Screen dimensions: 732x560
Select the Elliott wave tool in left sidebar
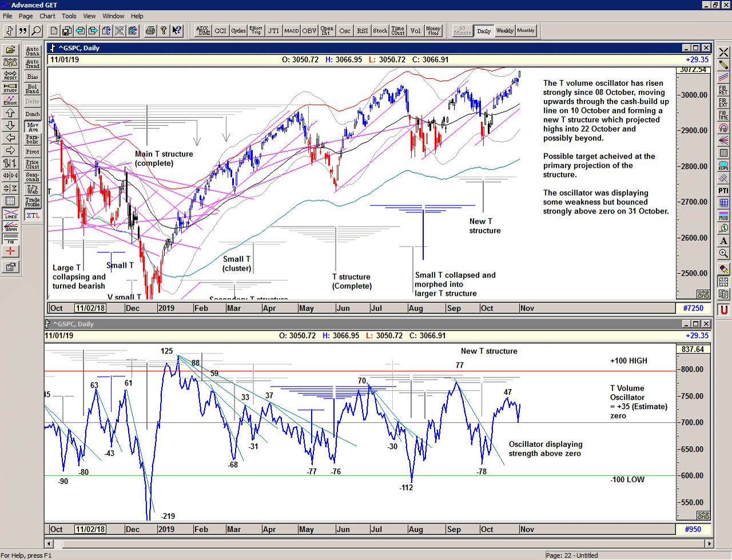point(10,100)
